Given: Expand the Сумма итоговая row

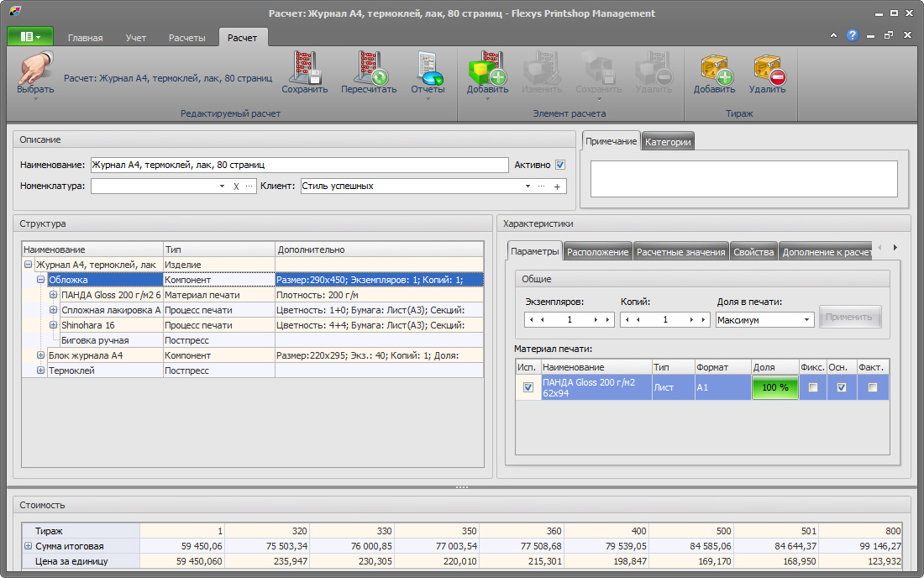Looking at the screenshot, I should (x=28, y=546).
